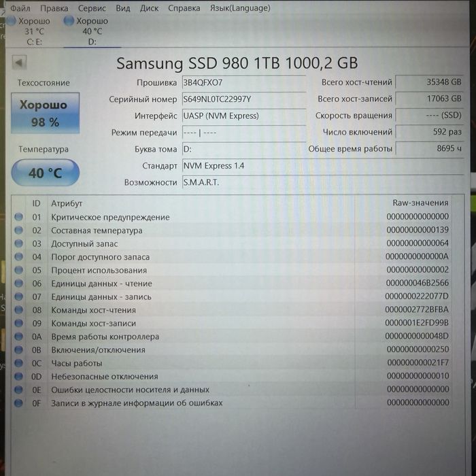476x476 pixels.
Task: Click the Режим передачи field
Action: coord(243,133)
